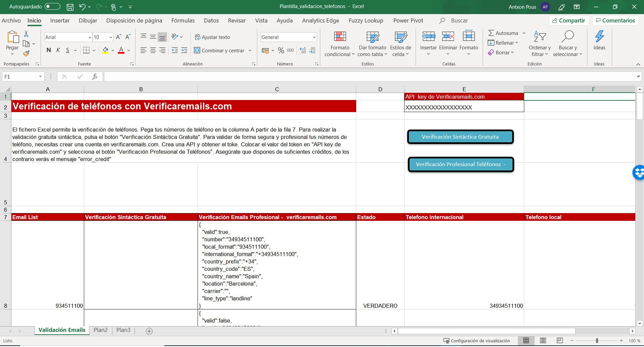This screenshot has height=347, width=644.
Task: Open the number format General dropdown
Action: (x=314, y=37)
